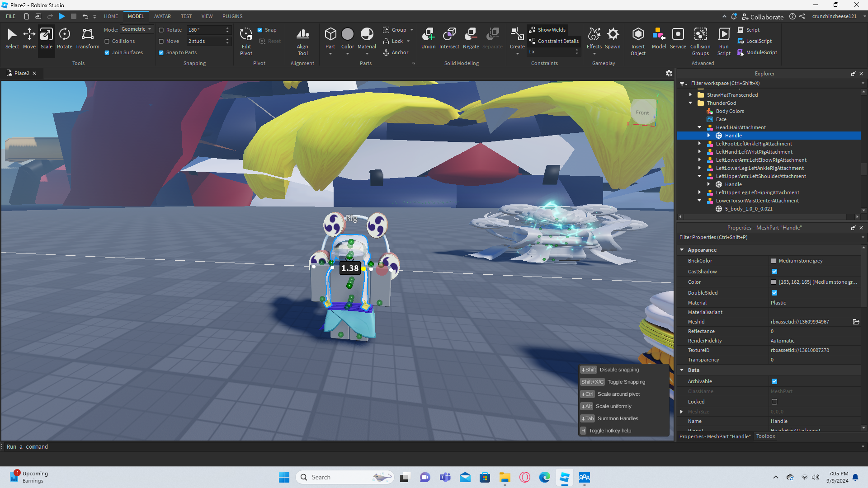
Task: Switch to the Toolbox panel tab
Action: (765, 436)
